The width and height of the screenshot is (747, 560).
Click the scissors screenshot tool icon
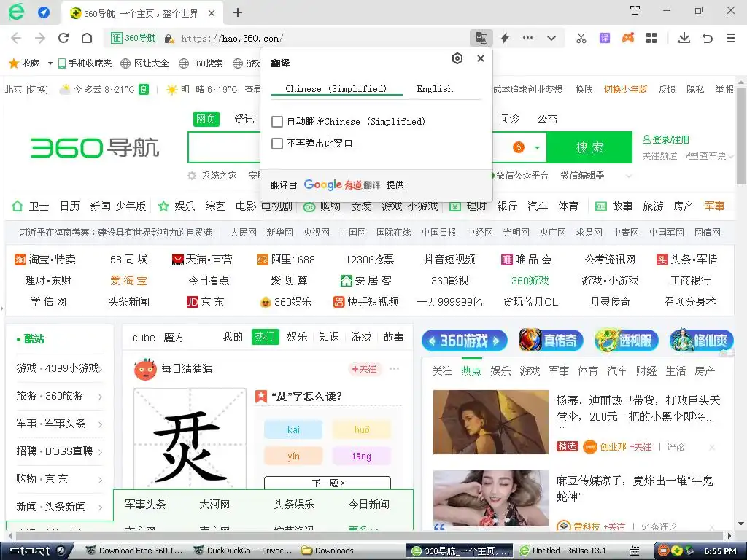581,38
